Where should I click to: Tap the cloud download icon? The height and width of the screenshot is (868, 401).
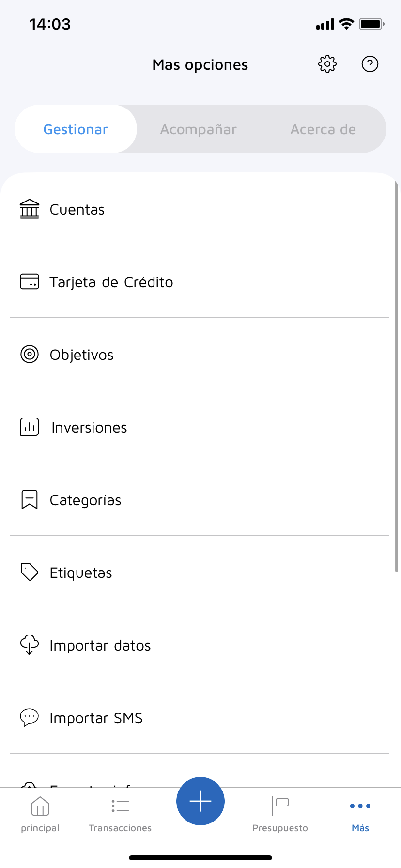(30, 645)
